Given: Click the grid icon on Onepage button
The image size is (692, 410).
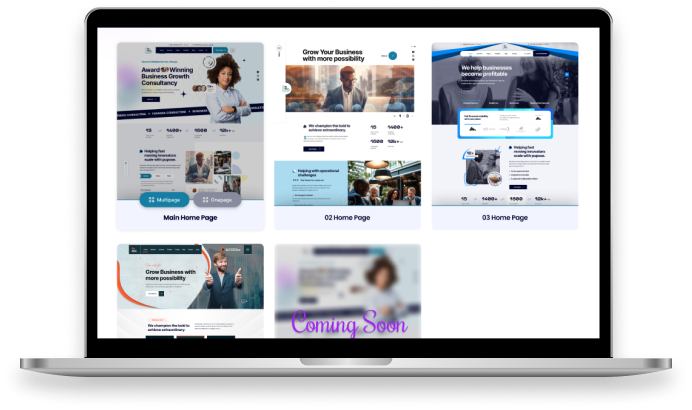Looking at the screenshot, I should 204,200.
